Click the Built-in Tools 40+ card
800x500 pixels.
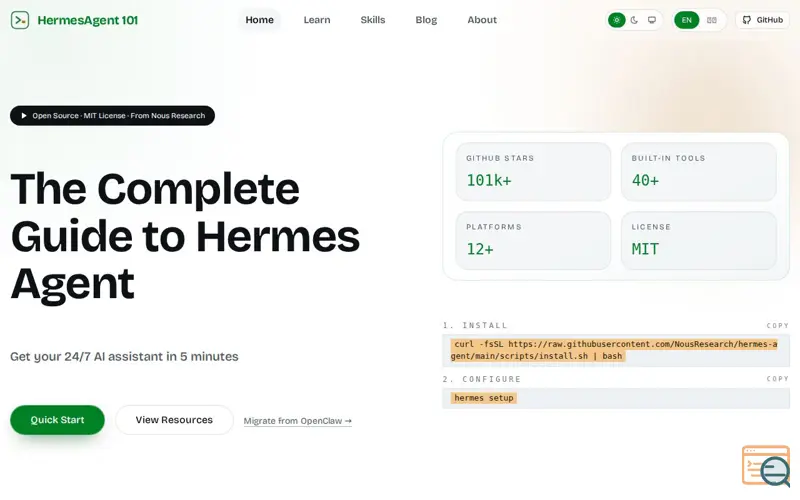698,172
